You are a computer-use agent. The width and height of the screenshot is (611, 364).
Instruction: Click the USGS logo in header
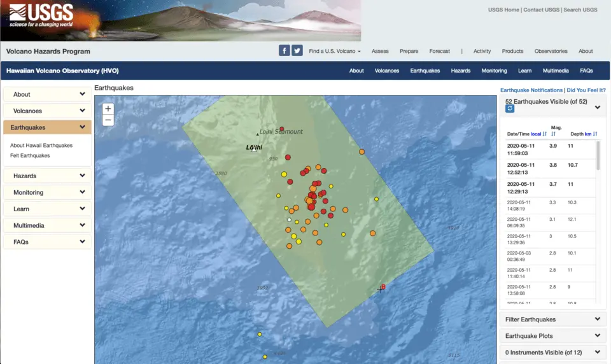click(42, 15)
